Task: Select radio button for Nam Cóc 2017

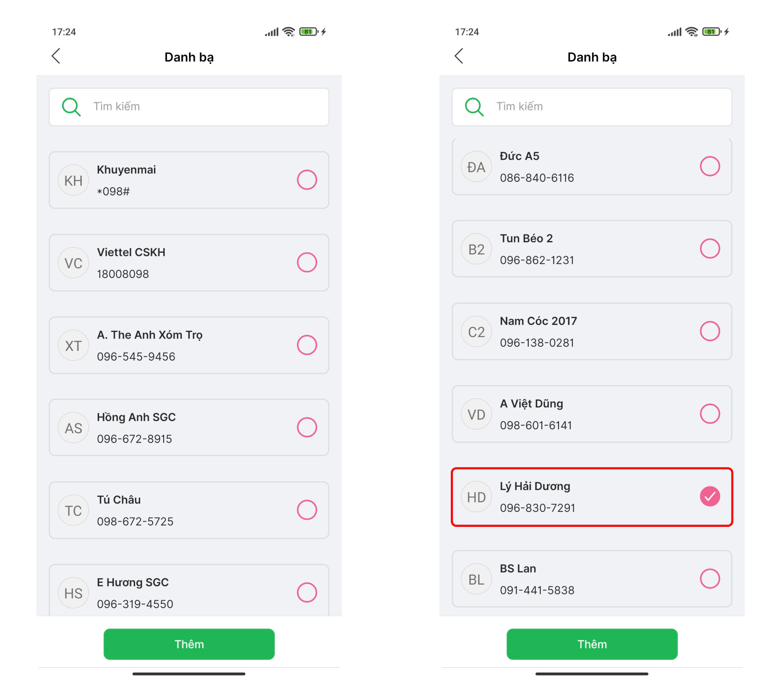Action: click(710, 331)
